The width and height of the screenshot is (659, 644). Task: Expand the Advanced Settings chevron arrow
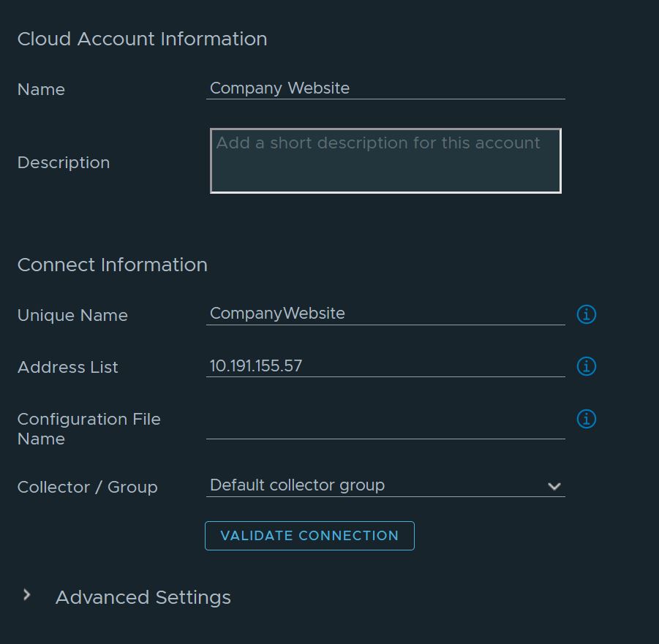pos(27,596)
